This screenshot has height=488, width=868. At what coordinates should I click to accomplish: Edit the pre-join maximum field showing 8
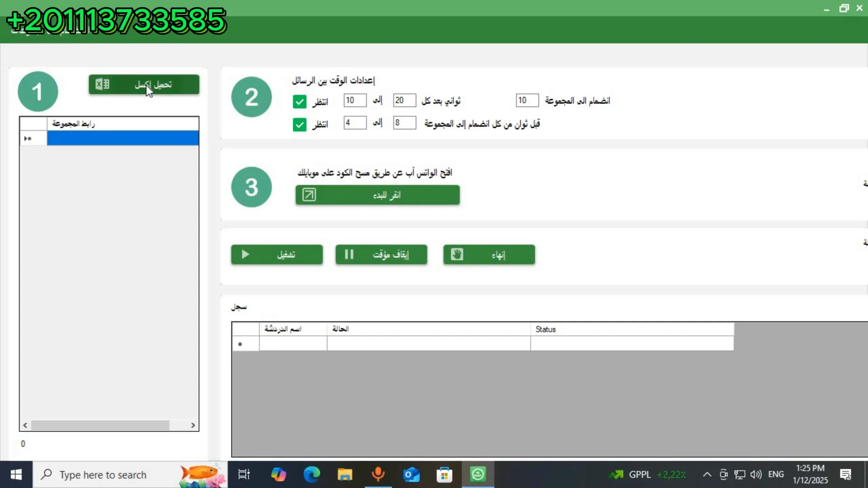[x=405, y=122]
